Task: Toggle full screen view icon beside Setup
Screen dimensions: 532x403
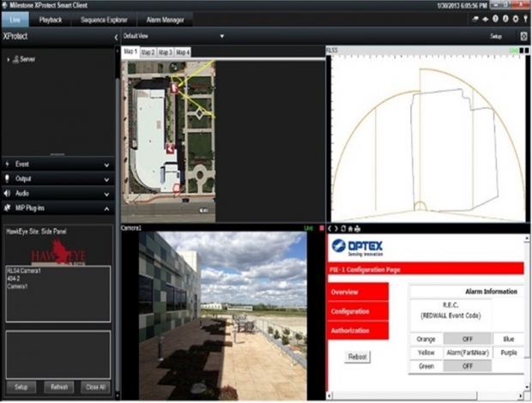Action: (523, 36)
